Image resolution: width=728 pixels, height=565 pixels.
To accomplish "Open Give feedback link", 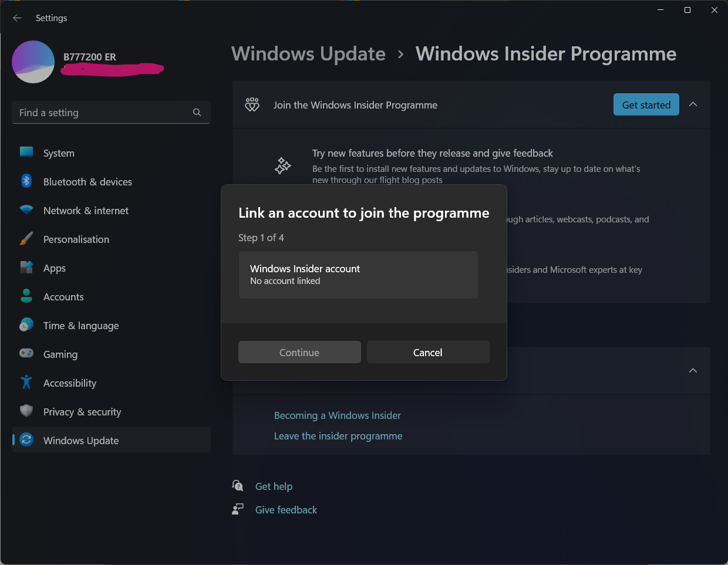I will tap(286, 510).
